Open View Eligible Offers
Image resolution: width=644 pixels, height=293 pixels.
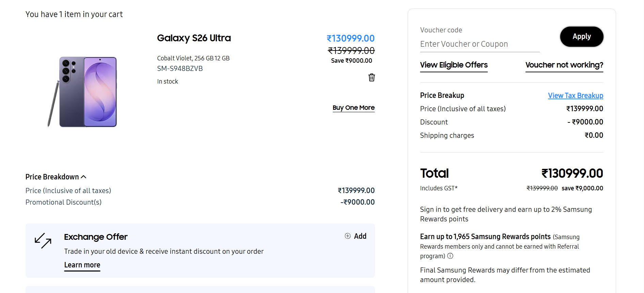(x=454, y=65)
